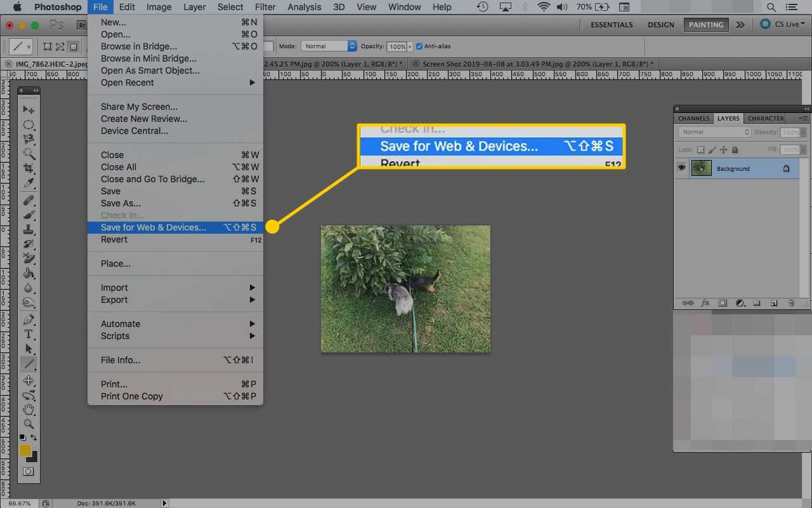The width and height of the screenshot is (812, 508).
Task: Click the Background layer thumbnail
Action: click(x=701, y=168)
